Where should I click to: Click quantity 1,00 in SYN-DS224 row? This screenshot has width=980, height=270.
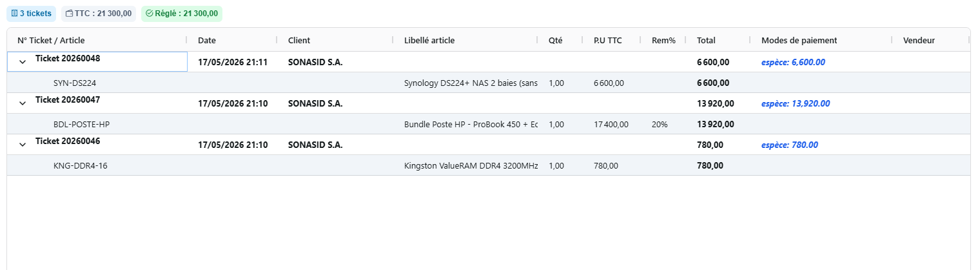[556, 83]
